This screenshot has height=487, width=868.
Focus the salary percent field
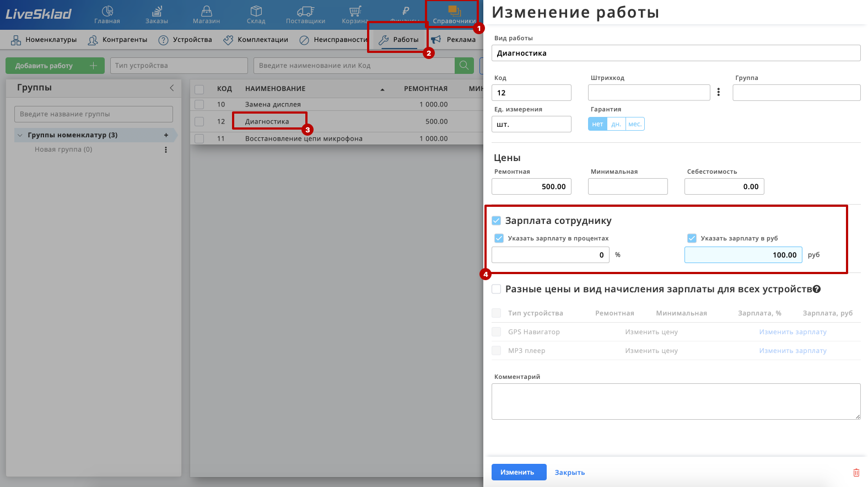pyautogui.click(x=550, y=255)
